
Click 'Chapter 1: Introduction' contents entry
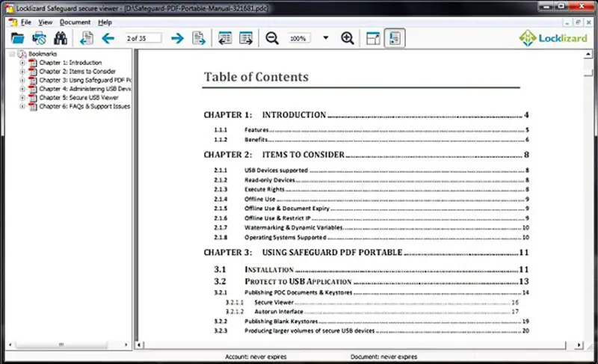tap(366, 114)
